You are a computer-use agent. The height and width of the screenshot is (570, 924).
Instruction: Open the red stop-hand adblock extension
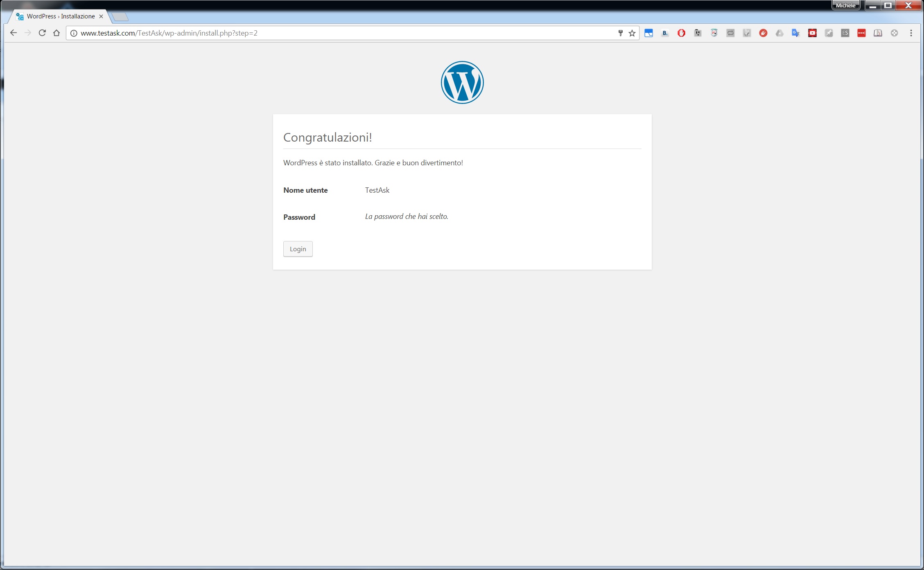click(x=681, y=33)
